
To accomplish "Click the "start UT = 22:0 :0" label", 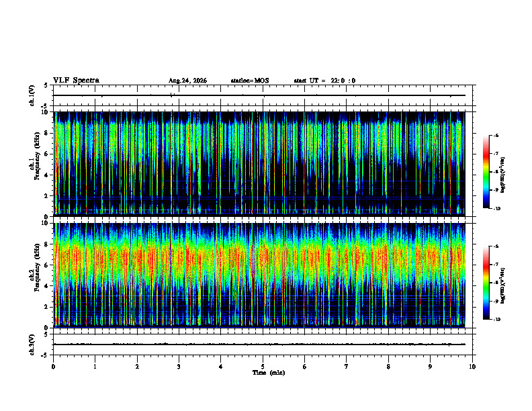I will (324, 81).
